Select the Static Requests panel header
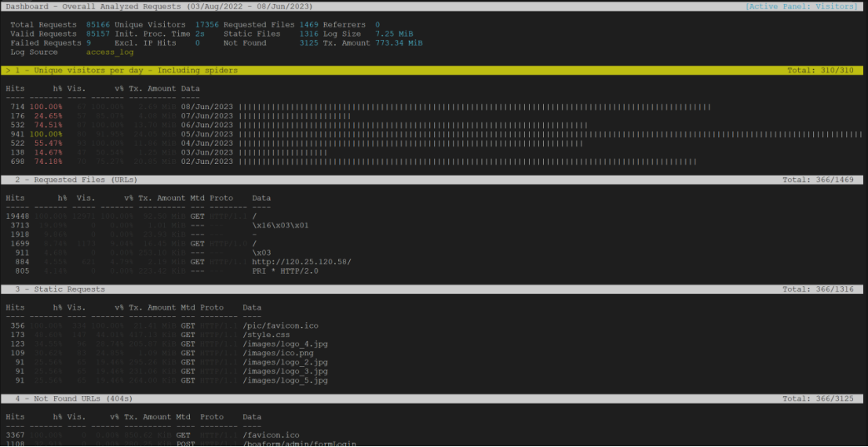The height and width of the screenshot is (447, 868). pyautogui.click(x=432, y=289)
